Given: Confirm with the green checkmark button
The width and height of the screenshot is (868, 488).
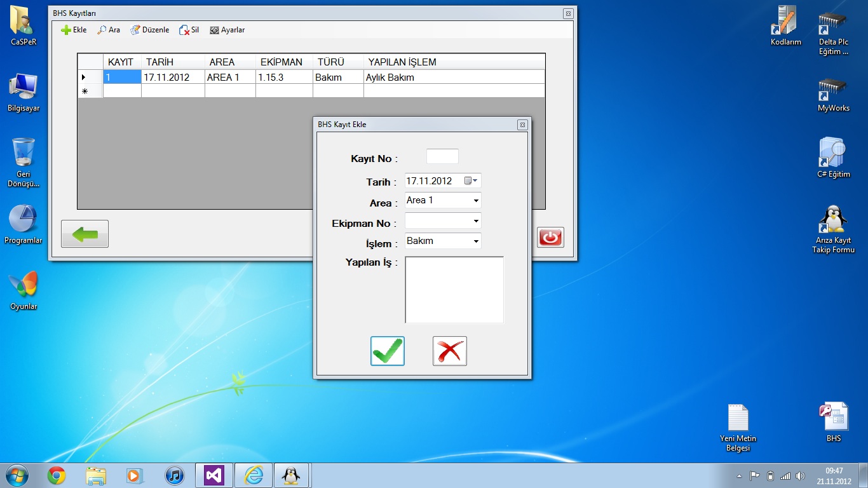Looking at the screenshot, I should pyautogui.click(x=388, y=351).
